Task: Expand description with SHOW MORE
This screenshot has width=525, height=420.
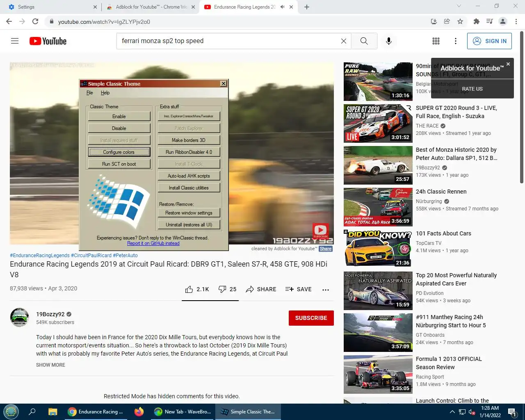Action: pyautogui.click(x=50, y=365)
